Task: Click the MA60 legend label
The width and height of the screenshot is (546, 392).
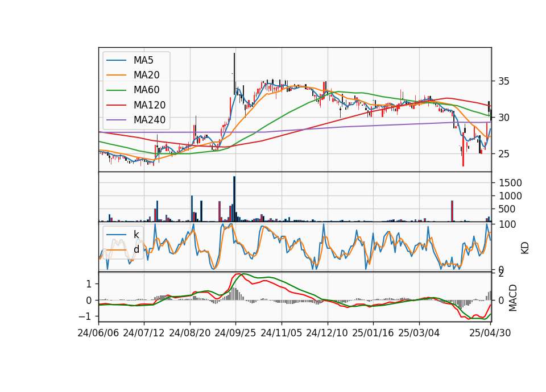Action: pos(147,90)
